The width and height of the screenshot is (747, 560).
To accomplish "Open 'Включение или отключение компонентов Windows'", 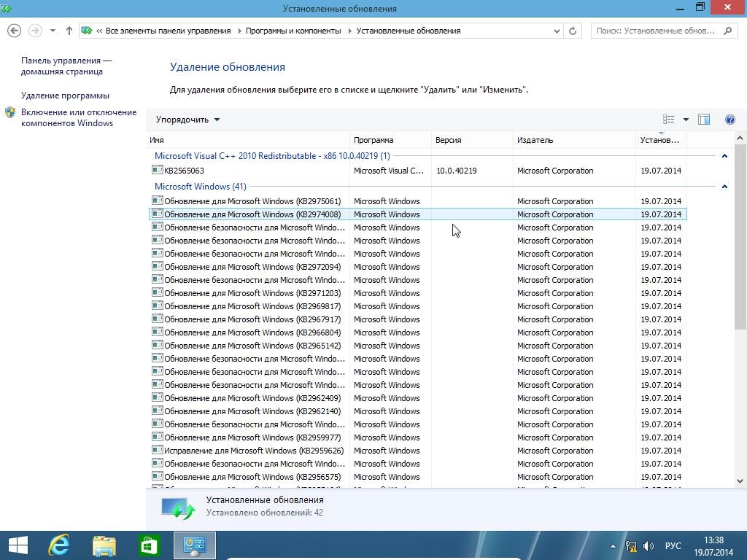I will [79, 117].
